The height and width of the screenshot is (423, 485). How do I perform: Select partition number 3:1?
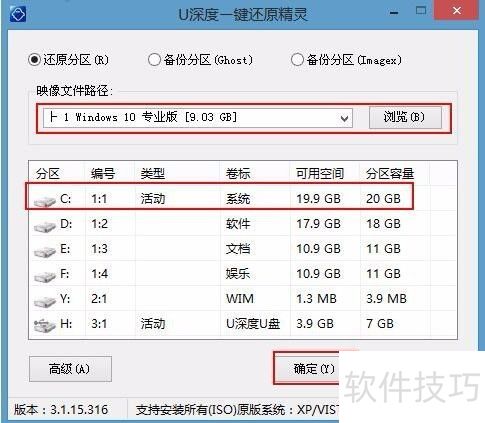(x=99, y=324)
